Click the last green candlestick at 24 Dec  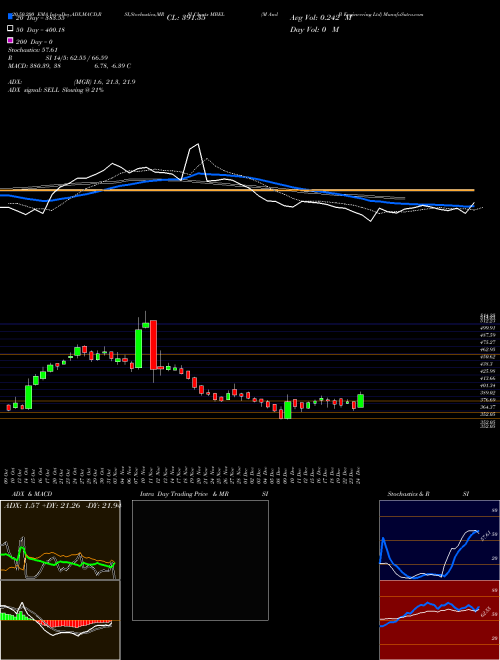(x=361, y=401)
